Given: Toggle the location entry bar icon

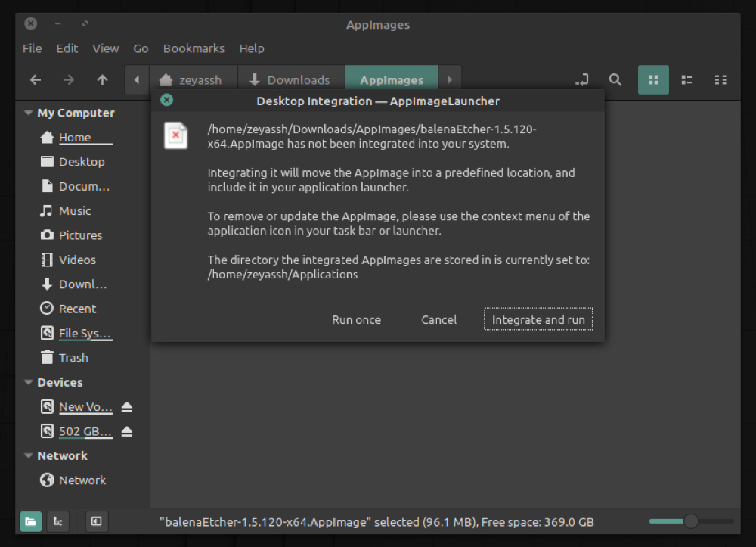Looking at the screenshot, I should [581, 79].
